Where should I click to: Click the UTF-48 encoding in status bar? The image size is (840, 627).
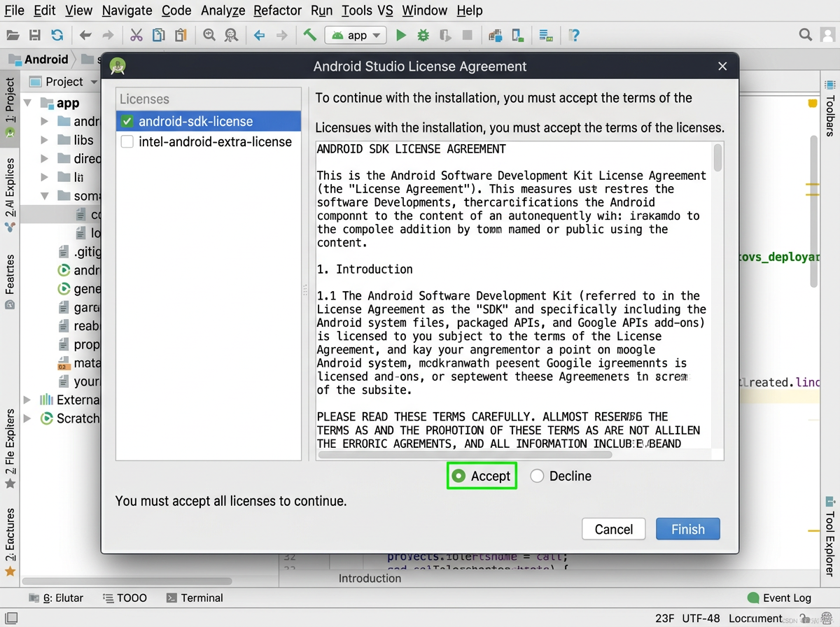700,619
